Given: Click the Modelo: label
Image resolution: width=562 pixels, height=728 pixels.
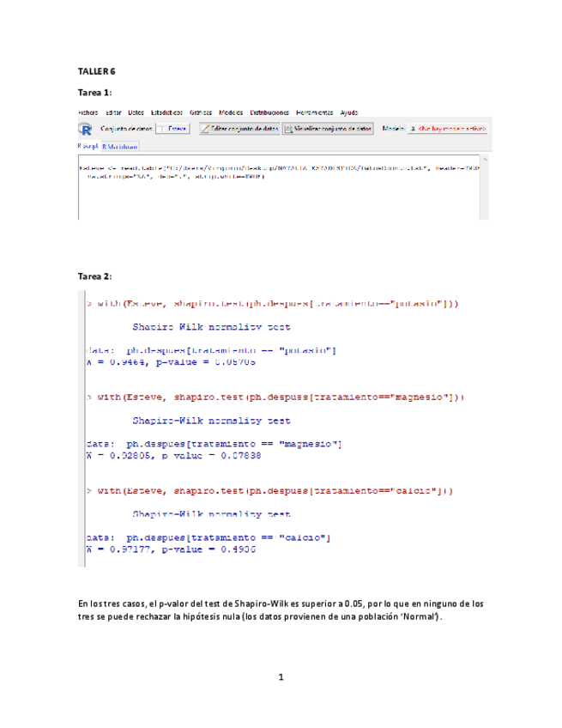Looking at the screenshot, I should click(394, 129).
